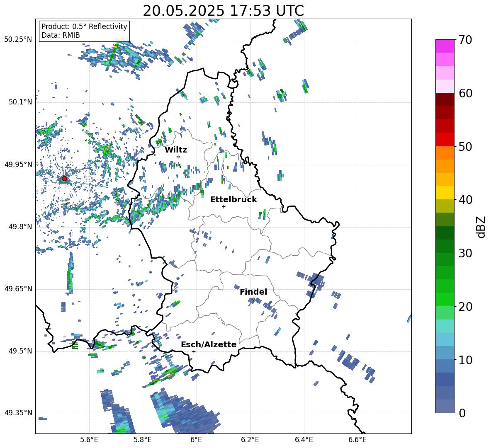Click the orange colorbar segment below 50

point(445,153)
